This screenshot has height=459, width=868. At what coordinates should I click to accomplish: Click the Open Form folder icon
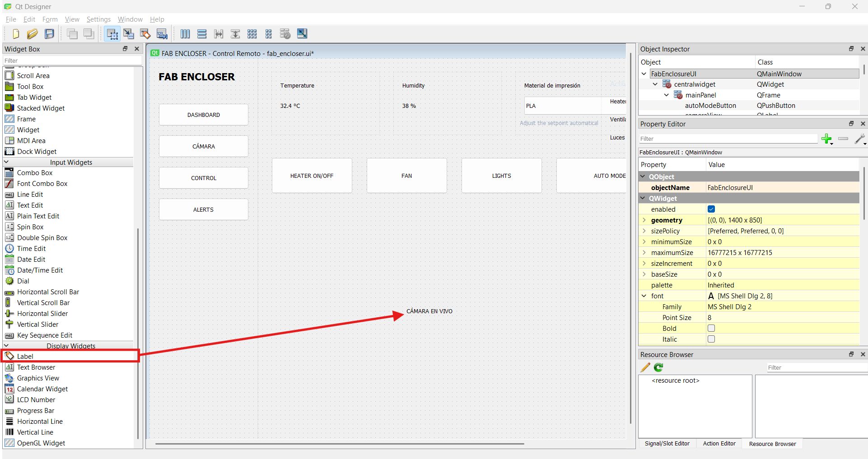click(33, 34)
